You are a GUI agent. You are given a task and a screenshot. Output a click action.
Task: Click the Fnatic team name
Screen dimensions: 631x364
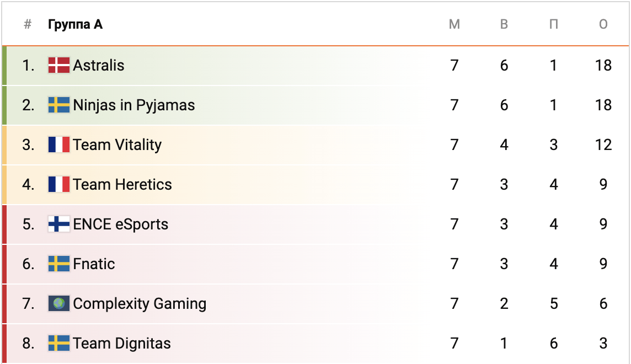point(94,264)
